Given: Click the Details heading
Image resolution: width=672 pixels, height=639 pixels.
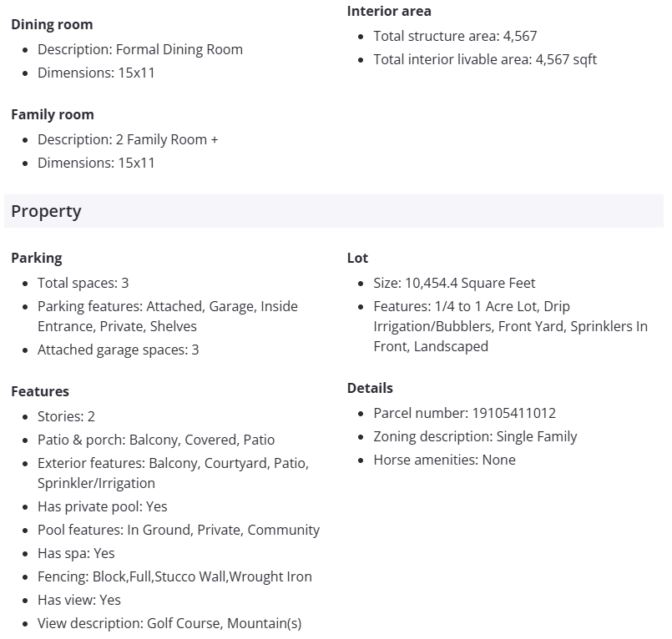Looking at the screenshot, I should pos(370,388).
